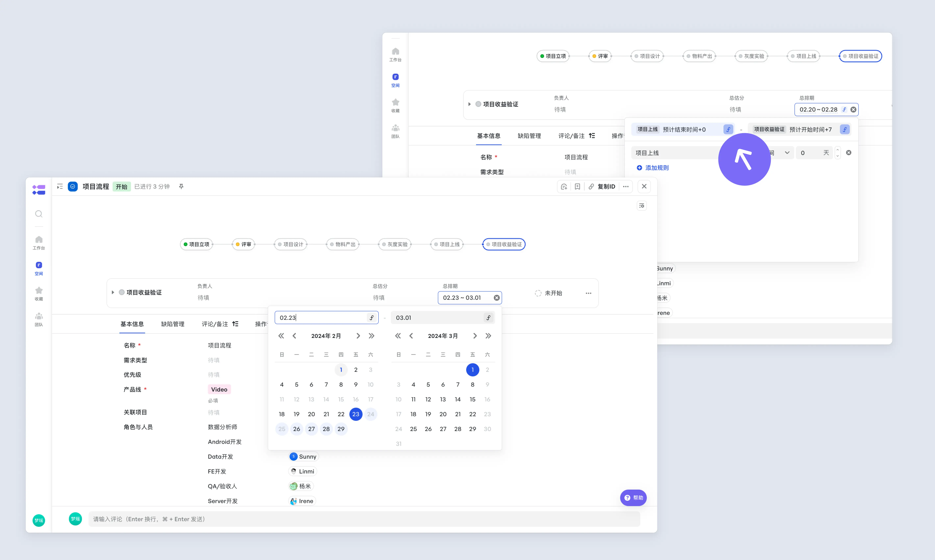Screen dimensions: 935x560
Task: Open 收藏 in the back window sidebar
Action: pyautogui.click(x=395, y=106)
